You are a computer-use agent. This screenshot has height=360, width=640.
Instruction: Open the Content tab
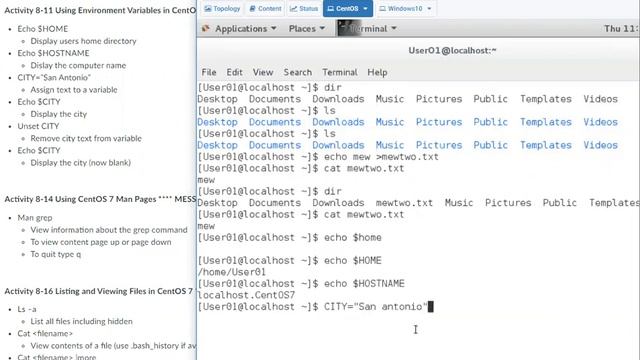click(x=265, y=9)
